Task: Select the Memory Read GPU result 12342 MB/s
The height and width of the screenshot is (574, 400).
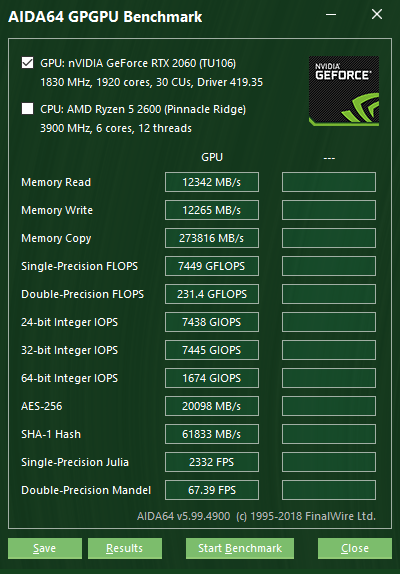Action: [212, 182]
